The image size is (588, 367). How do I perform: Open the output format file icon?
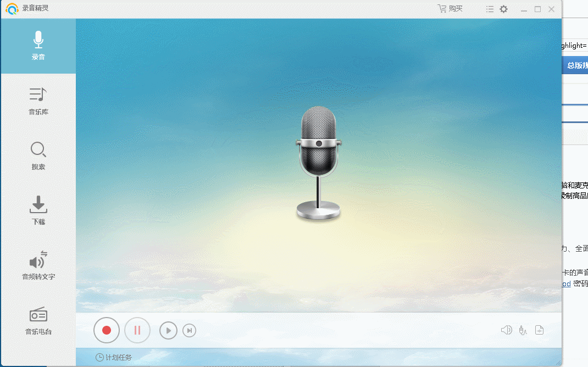(x=540, y=330)
